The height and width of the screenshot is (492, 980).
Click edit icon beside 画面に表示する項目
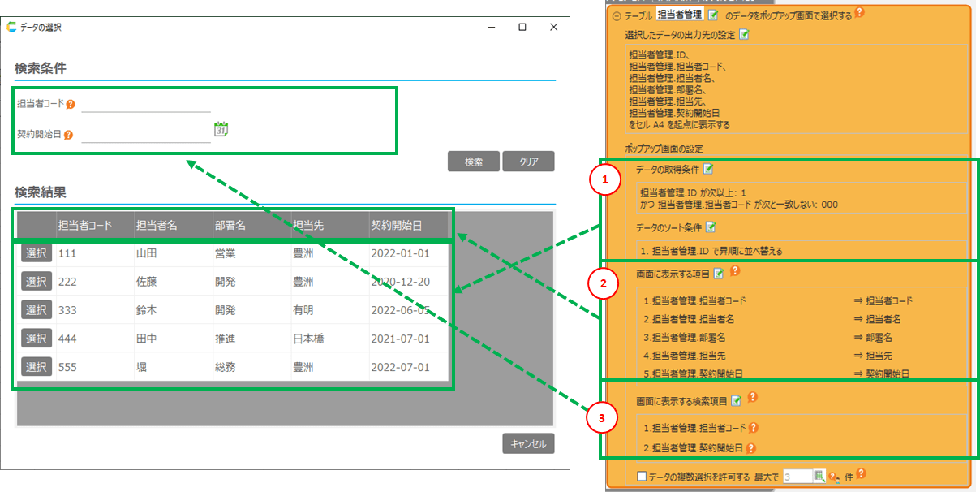point(718,274)
